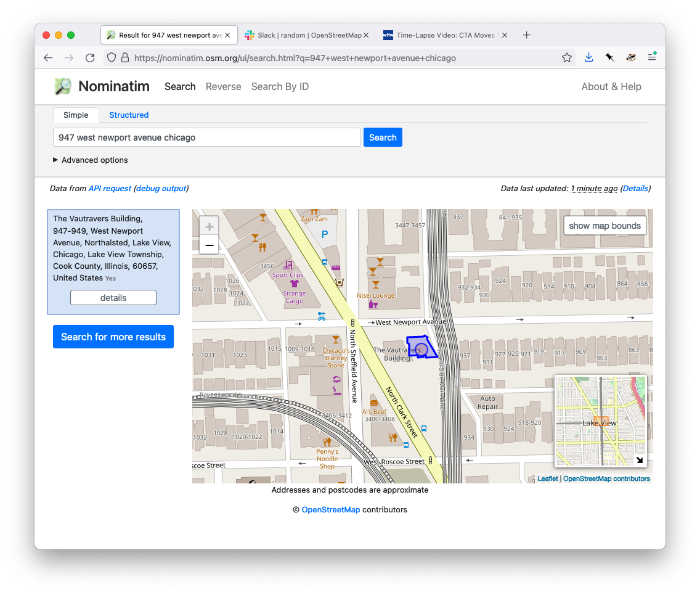700x595 pixels.
Task: Open the Leaflet attribution link
Action: [547, 478]
